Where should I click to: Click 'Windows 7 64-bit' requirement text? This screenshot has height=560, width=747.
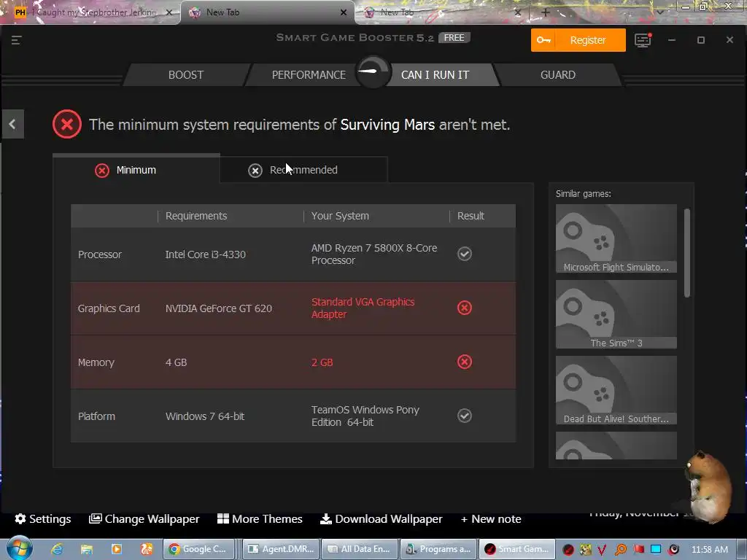pos(205,416)
